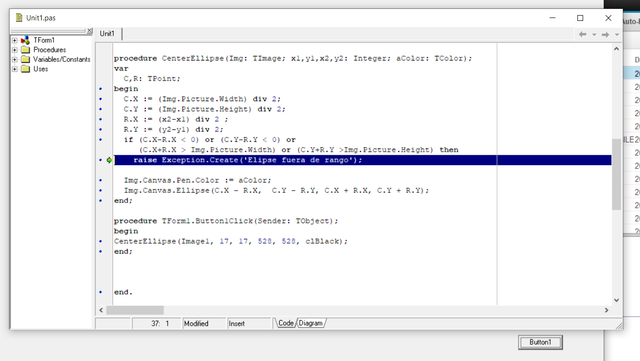The image size is (640, 361).
Task: Click the clBlack argument in code
Action: tap(322, 241)
